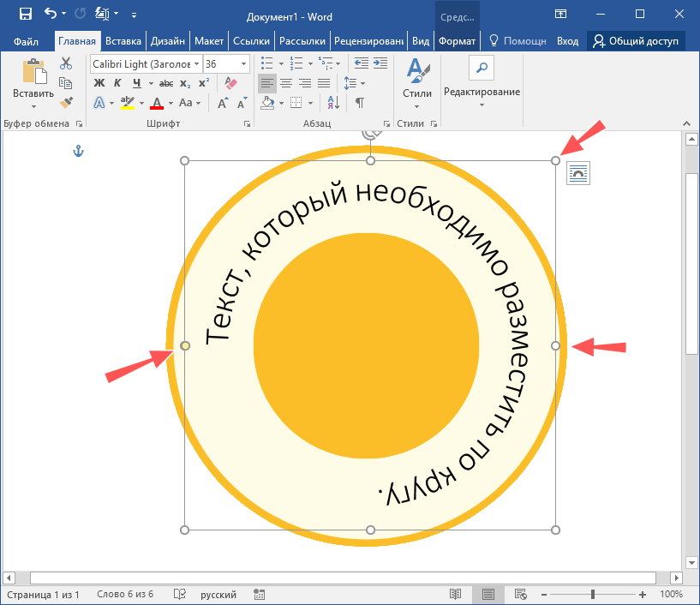Toggle underline with the Ч button
The image size is (700, 605).
(x=136, y=83)
